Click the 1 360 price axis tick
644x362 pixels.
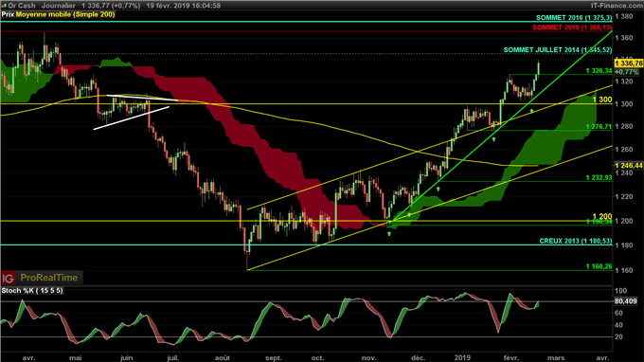tap(624, 38)
